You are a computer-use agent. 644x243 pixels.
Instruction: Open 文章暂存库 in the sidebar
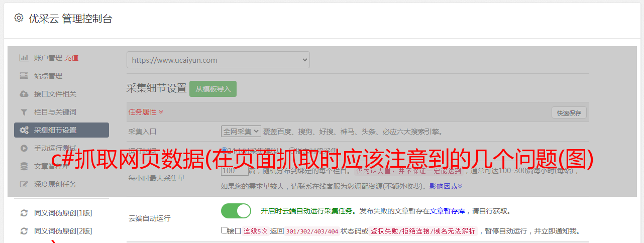click(52, 166)
